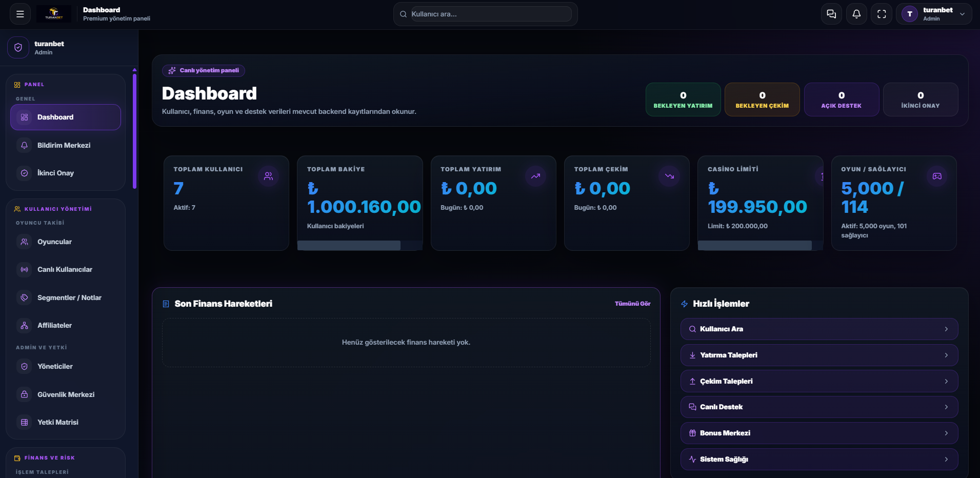The image size is (980, 478).
Task: Collapse the PANEL sidebar section header
Action: pos(29,85)
